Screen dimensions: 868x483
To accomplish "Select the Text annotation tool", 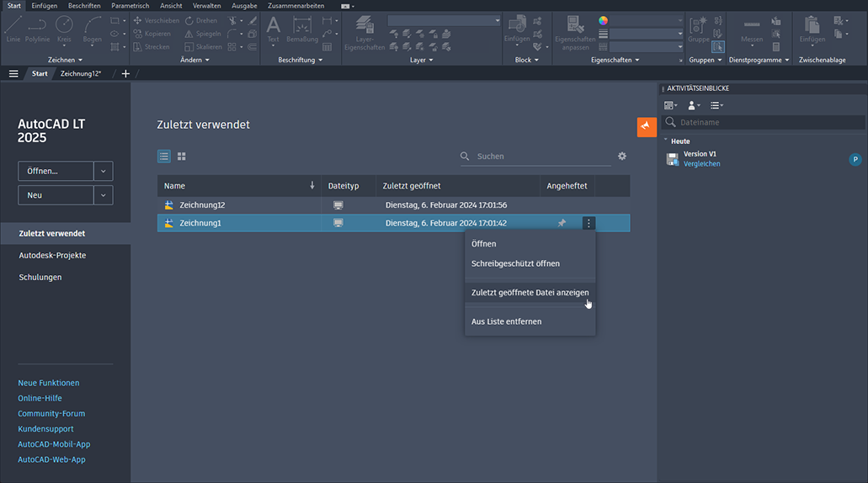I will tap(273, 29).
